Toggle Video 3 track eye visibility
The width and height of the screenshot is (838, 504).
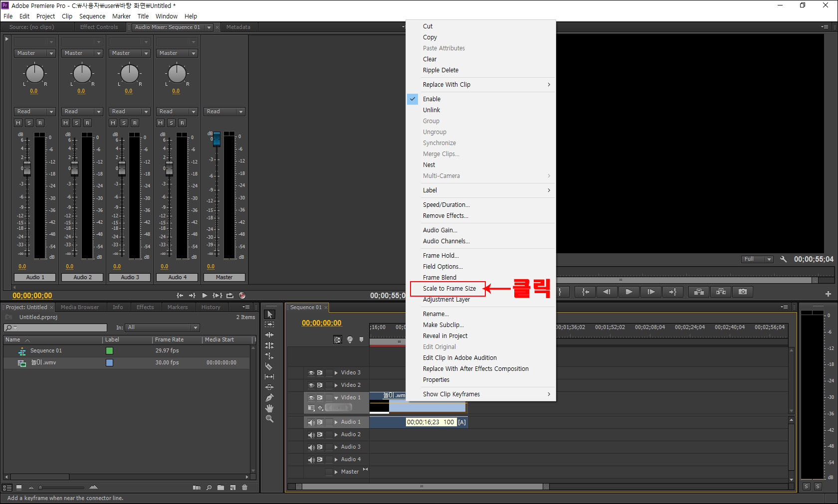click(x=311, y=373)
